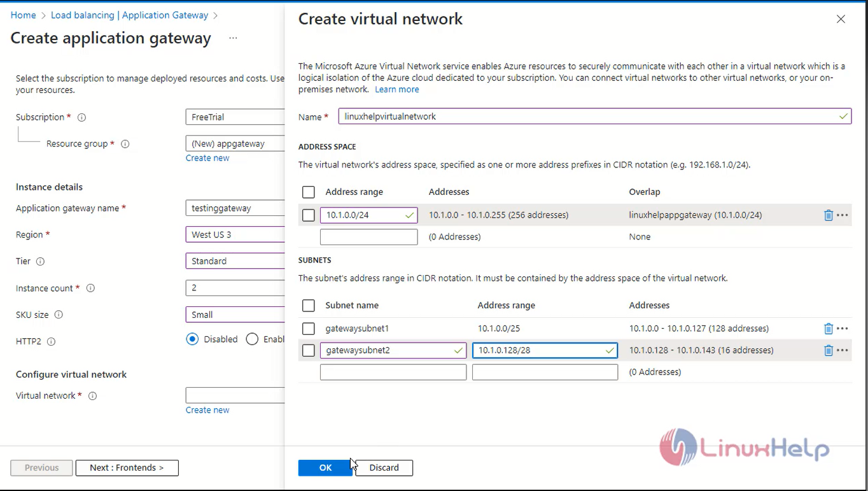This screenshot has height=491, width=868.
Task: Open the Virtual network dropdown
Action: (235, 395)
